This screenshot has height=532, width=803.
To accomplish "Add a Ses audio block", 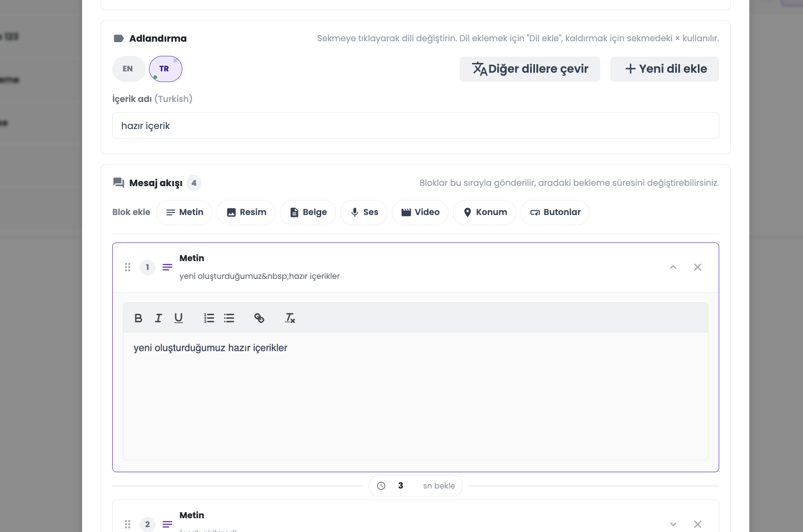I will (x=364, y=212).
